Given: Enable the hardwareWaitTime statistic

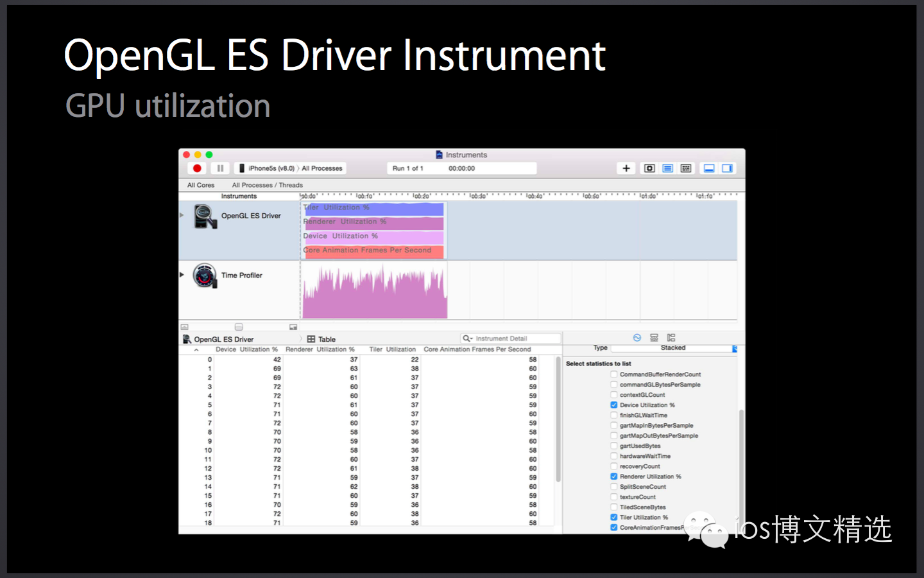Looking at the screenshot, I should point(614,456).
